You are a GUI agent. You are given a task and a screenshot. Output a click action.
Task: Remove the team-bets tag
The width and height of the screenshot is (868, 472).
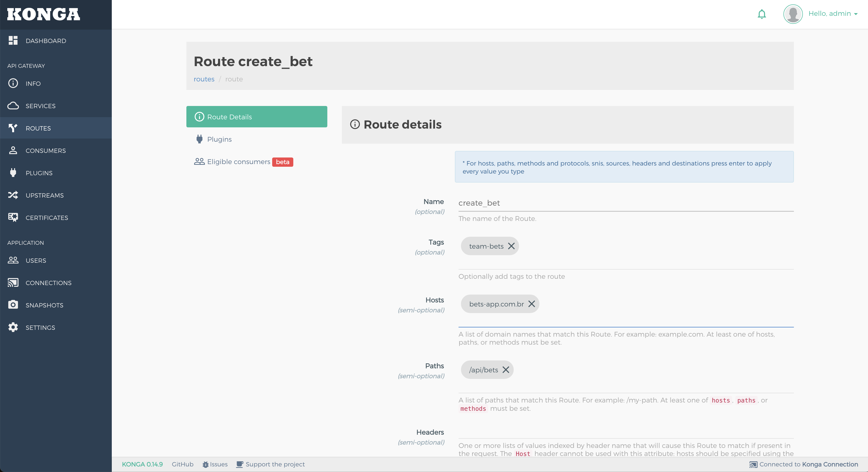(x=511, y=246)
